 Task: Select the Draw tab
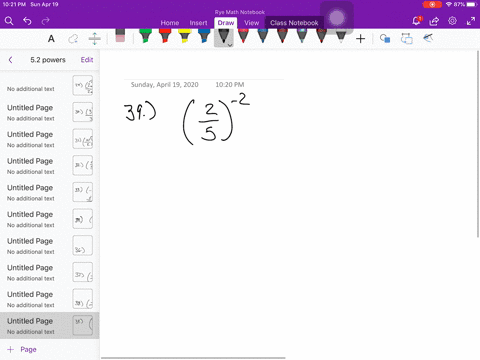tap(226, 23)
